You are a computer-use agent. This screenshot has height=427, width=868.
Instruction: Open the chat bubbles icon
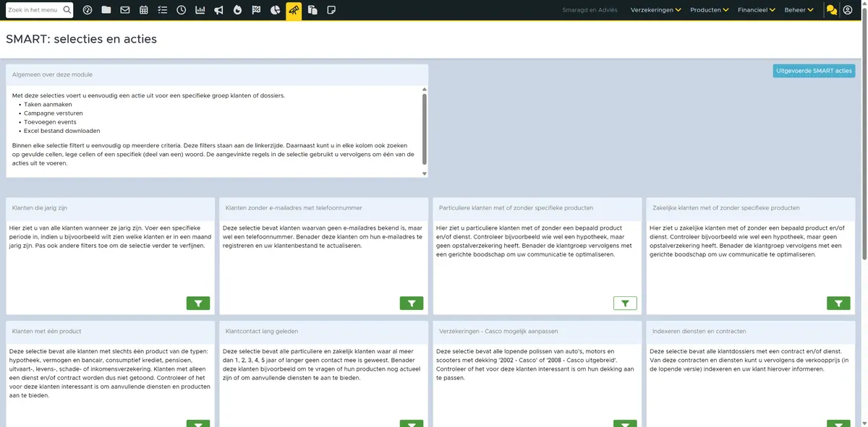(x=832, y=10)
